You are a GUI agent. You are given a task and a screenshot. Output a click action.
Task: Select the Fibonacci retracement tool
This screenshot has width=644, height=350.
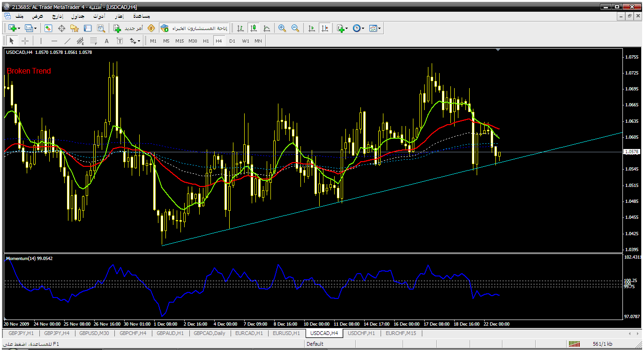tap(80, 41)
